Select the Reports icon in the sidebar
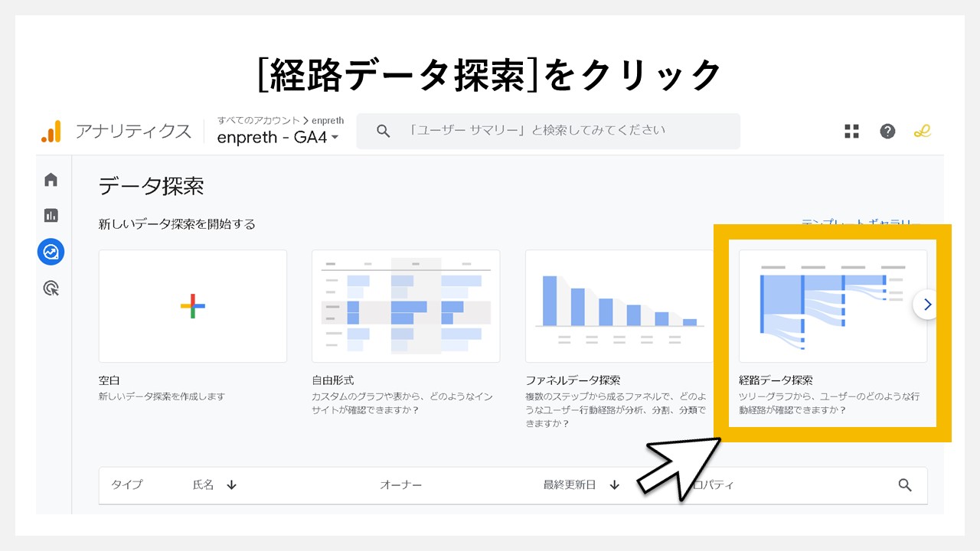The width and height of the screenshot is (980, 551). [51, 215]
